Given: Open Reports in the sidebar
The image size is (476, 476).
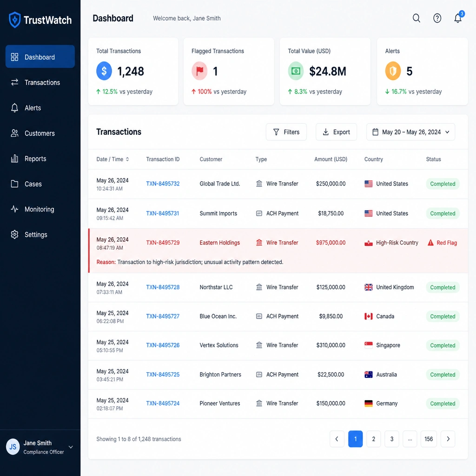Looking at the screenshot, I should (40, 159).
